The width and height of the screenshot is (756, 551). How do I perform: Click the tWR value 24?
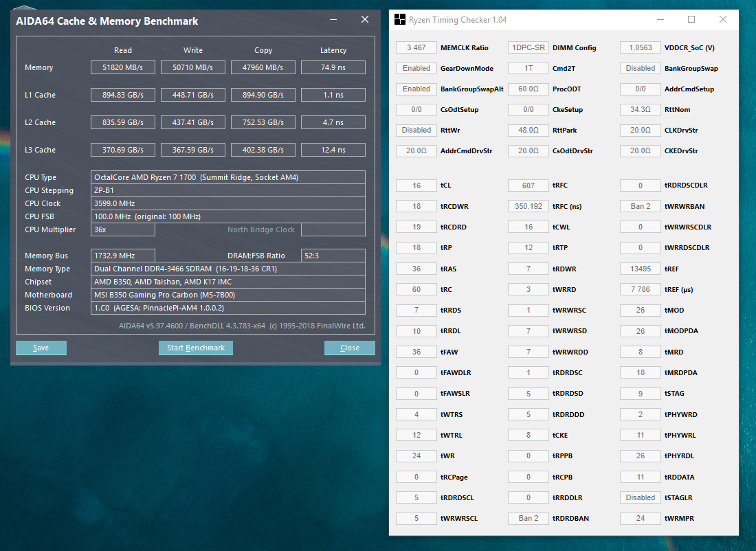point(416,456)
